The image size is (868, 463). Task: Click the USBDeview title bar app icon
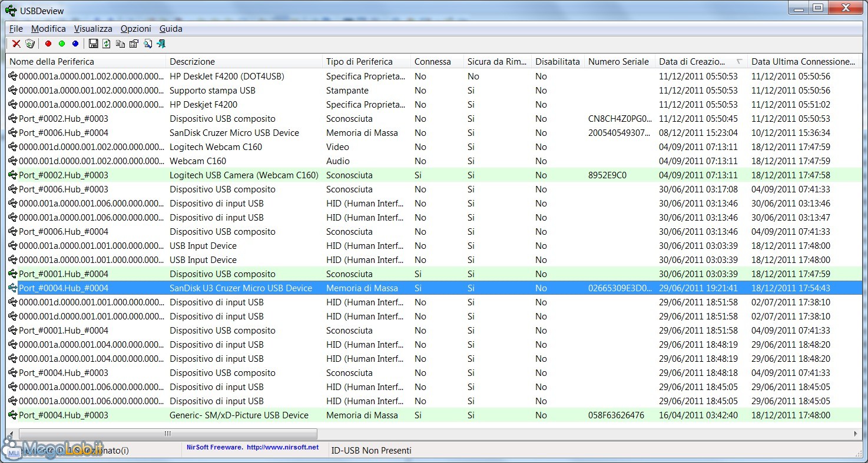[x=11, y=10]
